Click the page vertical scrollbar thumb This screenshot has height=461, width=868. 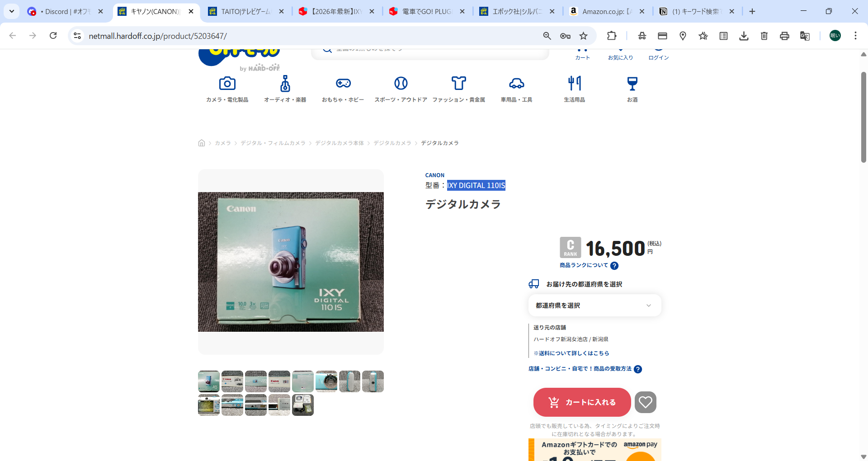click(x=863, y=117)
